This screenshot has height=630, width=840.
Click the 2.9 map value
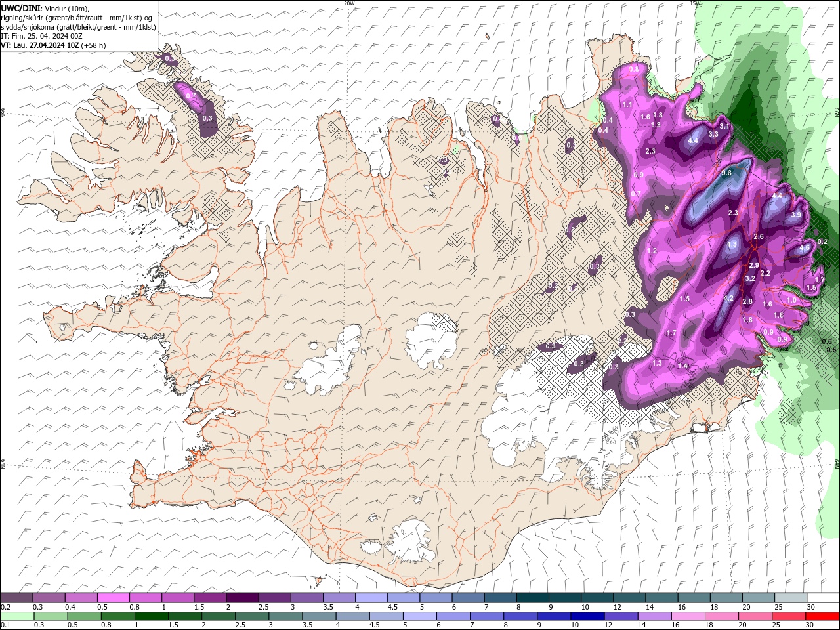pyautogui.click(x=754, y=265)
